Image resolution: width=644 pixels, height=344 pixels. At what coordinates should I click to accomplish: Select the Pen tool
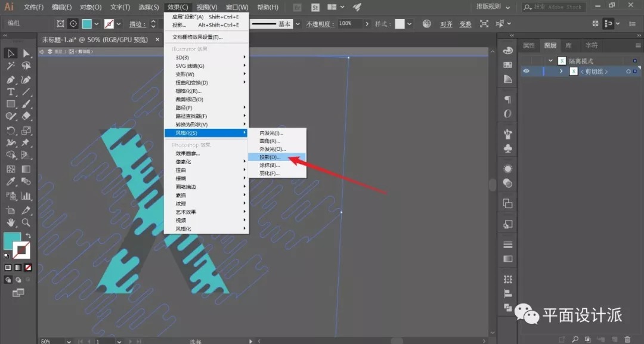(x=11, y=80)
